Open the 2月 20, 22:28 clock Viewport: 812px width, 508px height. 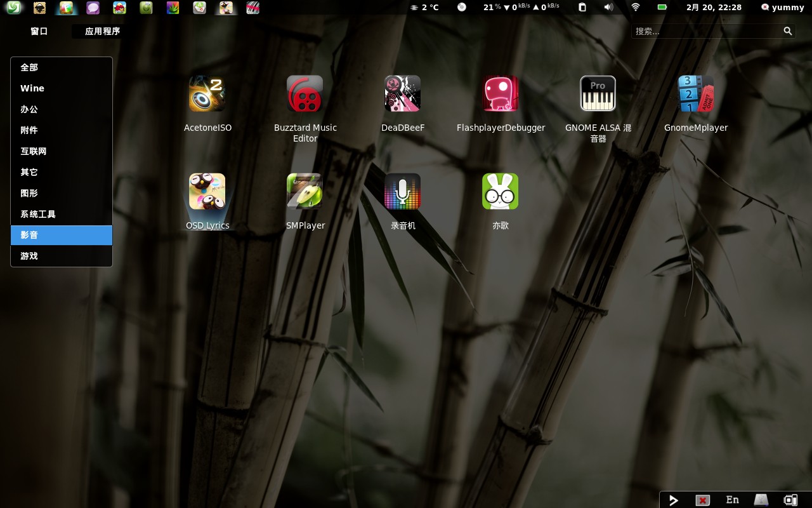(714, 8)
